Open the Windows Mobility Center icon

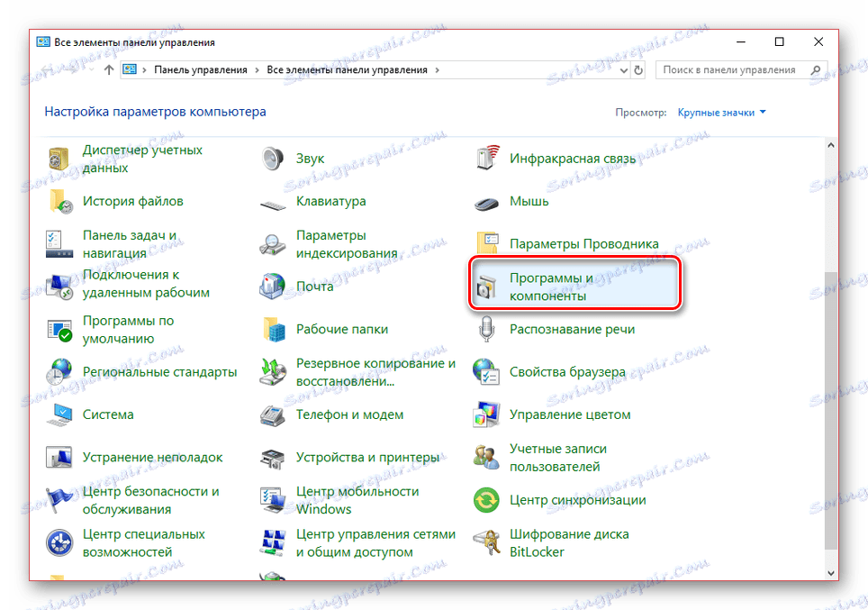[x=273, y=500]
